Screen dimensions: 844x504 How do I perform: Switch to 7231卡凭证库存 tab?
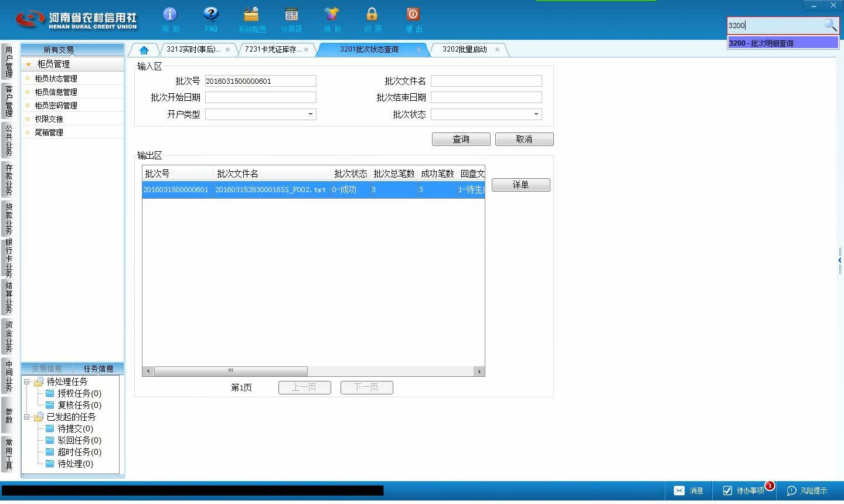pos(273,50)
